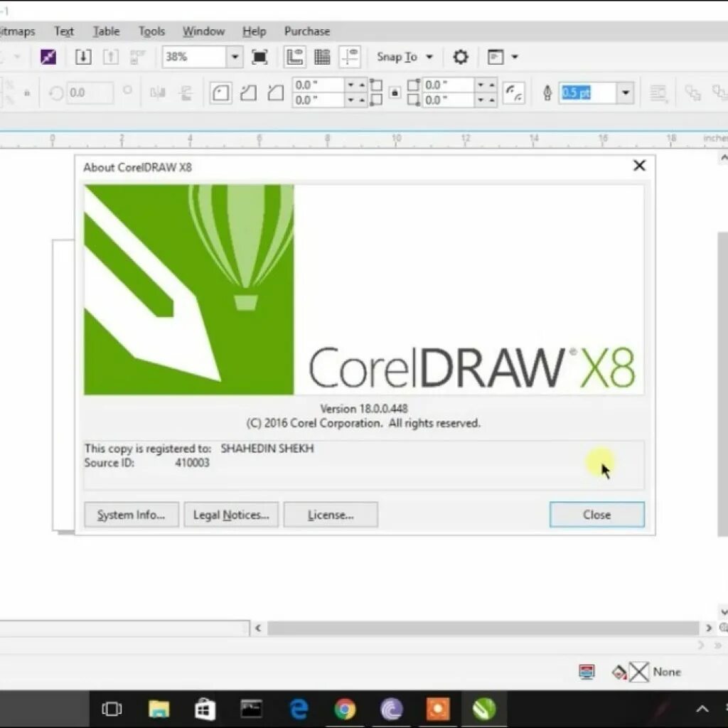Expand the outline width dropdown arrow
The width and height of the screenshot is (728, 728).
[x=626, y=93]
